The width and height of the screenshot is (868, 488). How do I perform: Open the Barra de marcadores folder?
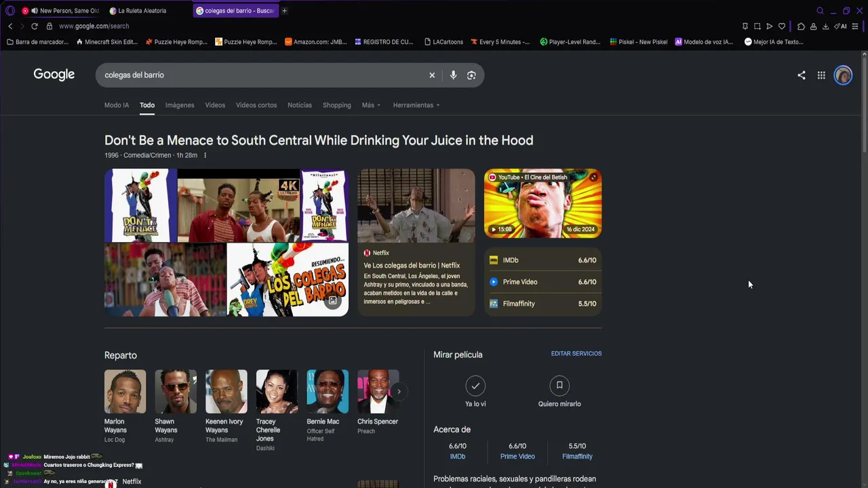[x=37, y=42]
